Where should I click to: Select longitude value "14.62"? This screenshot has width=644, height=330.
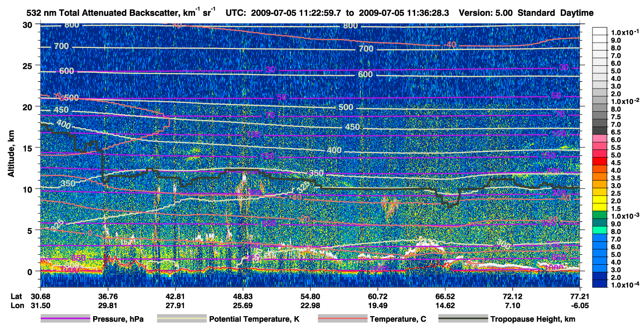(445, 305)
